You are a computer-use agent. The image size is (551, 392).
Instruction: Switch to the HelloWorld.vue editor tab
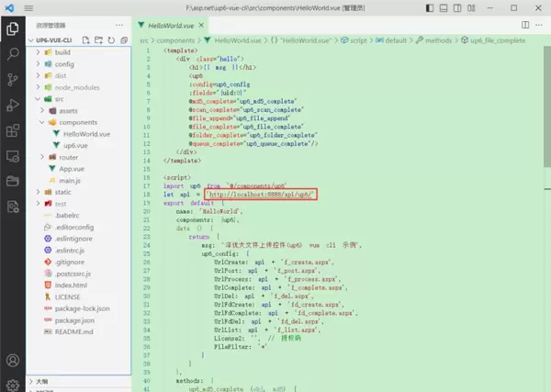point(174,25)
